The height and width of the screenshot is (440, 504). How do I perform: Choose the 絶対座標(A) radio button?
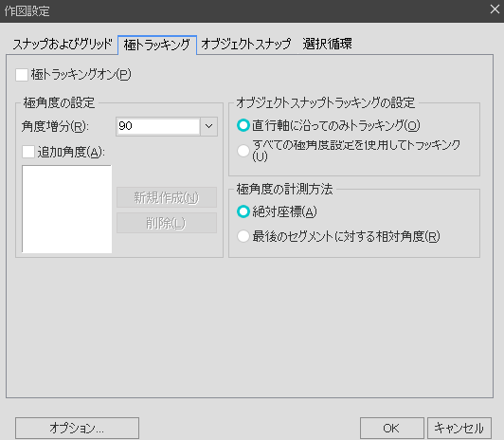pos(243,211)
